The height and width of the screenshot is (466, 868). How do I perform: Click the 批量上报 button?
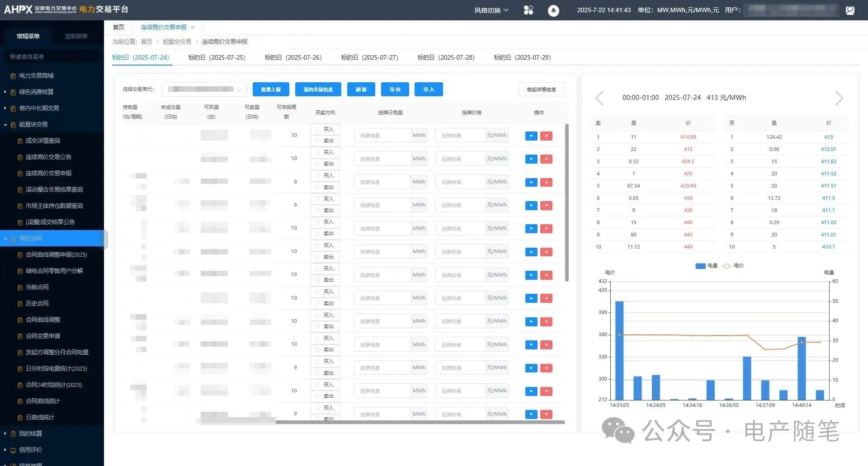pyautogui.click(x=271, y=89)
